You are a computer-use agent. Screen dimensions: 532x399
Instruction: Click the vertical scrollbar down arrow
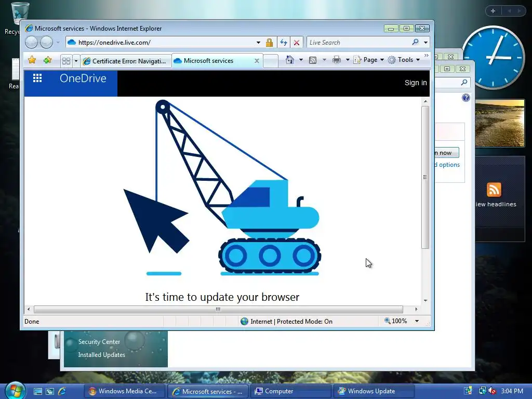tap(425, 301)
